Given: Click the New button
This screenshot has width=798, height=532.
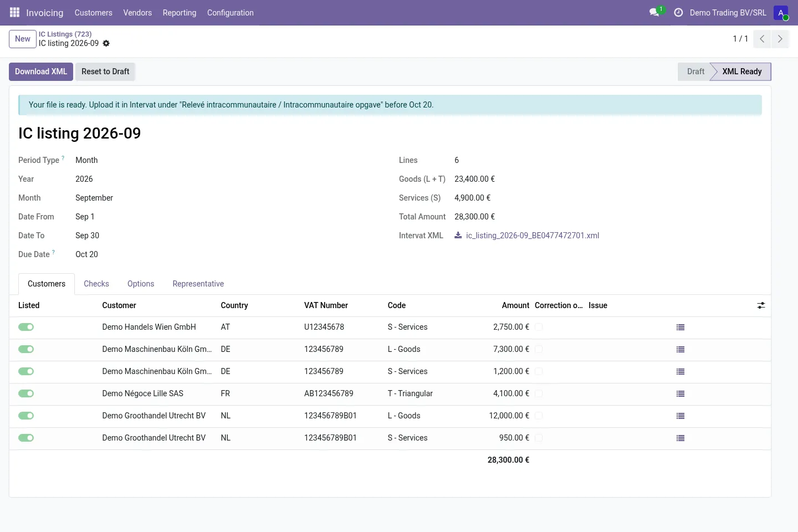Looking at the screenshot, I should tap(23, 39).
